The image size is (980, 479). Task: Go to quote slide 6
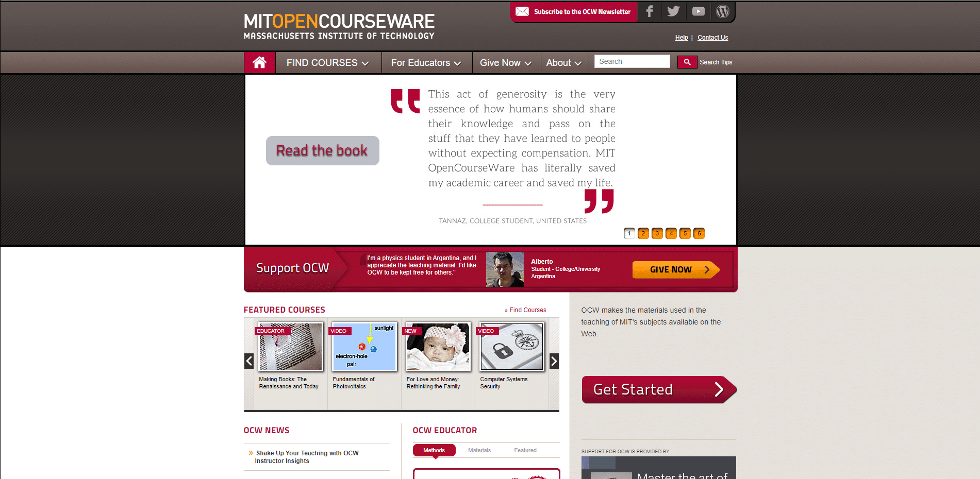point(699,233)
